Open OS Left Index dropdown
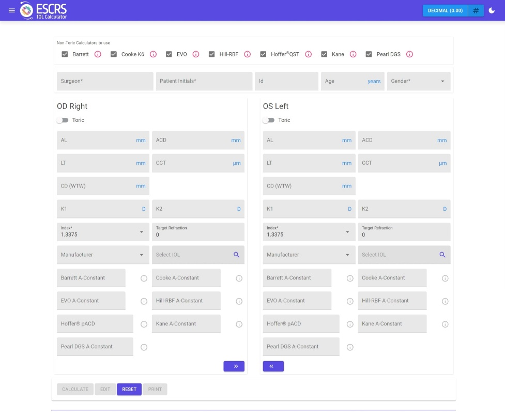The width and height of the screenshot is (505, 420). pyautogui.click(x=309, y=232)
